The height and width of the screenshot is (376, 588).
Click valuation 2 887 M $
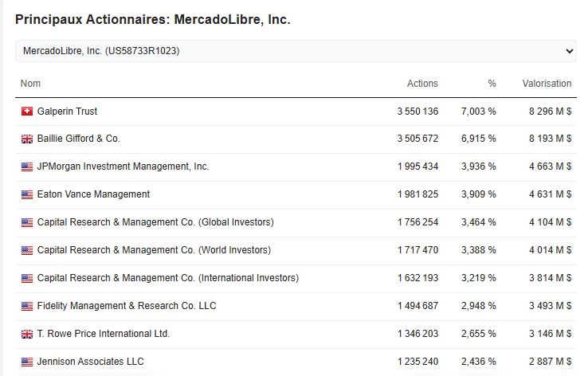click(550, 362)
